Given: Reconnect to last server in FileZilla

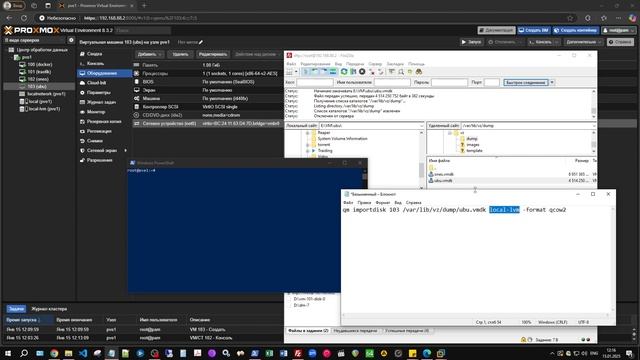Looking at the screenshot, I should [x=380, y=72].
